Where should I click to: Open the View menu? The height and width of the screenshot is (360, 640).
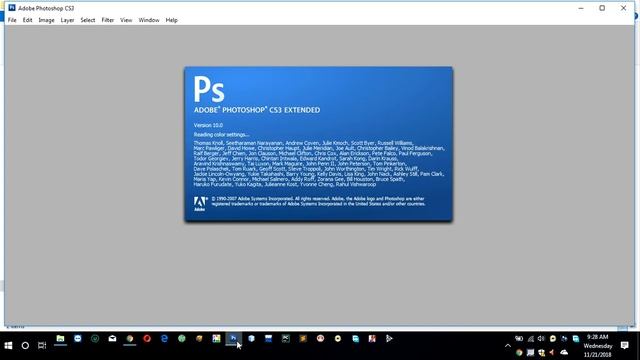[126, 20]
